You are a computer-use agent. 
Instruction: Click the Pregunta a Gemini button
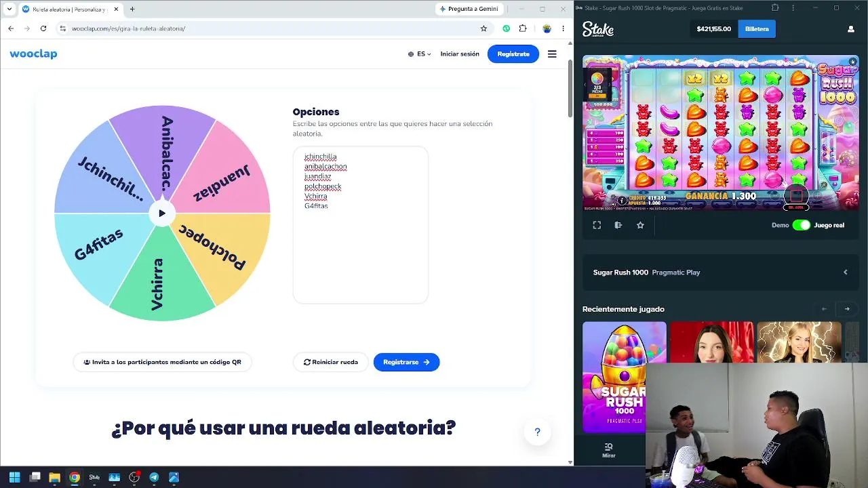click(x=469, y=9)
